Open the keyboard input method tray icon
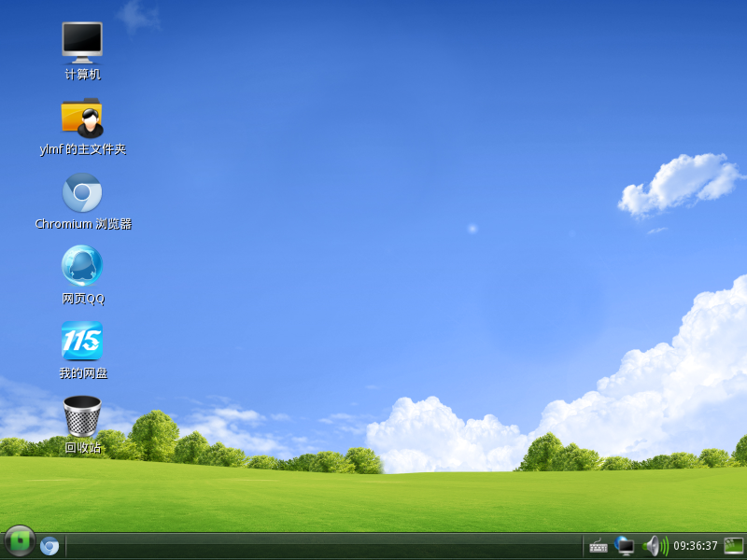747x560 pixels. pyautogui.click(x=599, y=546)
